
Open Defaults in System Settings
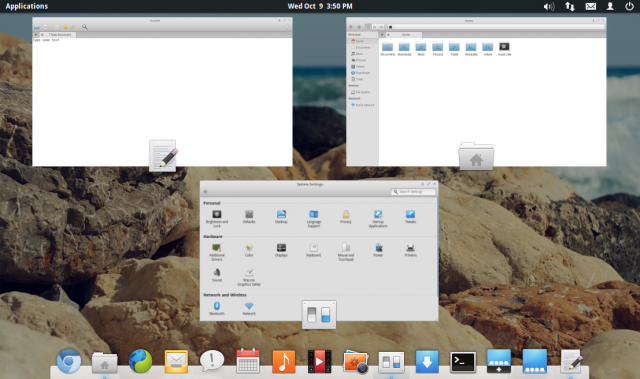pyautogui.click(x=249, y=217)
